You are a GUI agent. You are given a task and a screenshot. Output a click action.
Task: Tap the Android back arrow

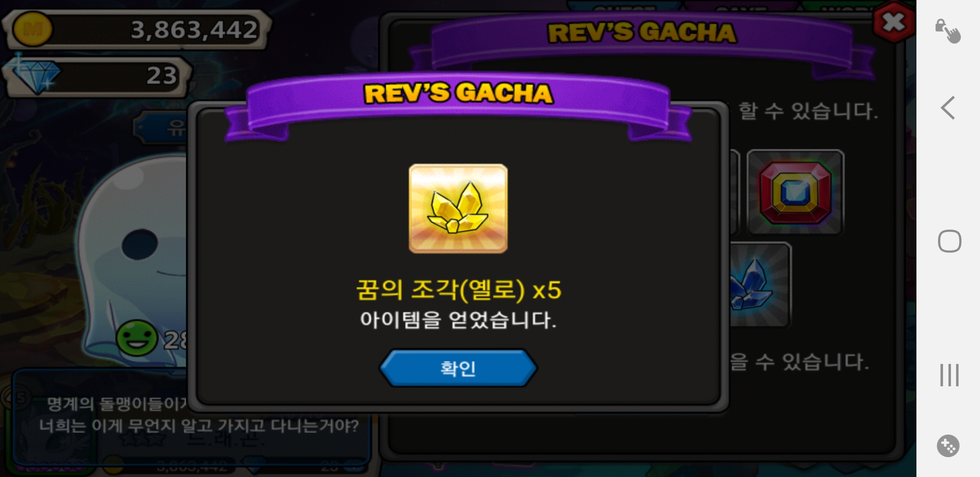(x=948, y=108)
